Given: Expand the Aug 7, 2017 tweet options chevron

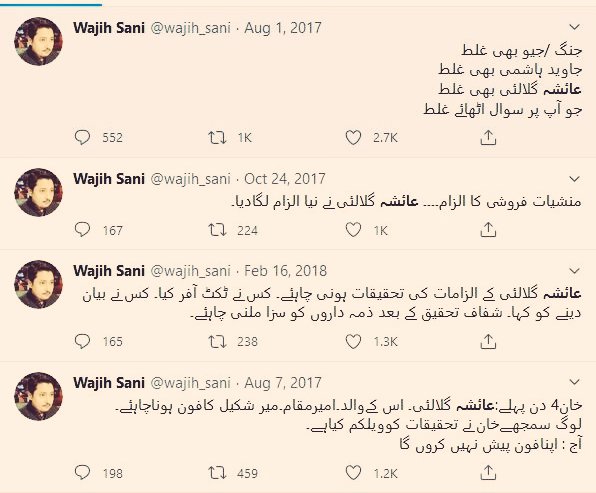Looking at the screenshot, I should pos(574,382).
